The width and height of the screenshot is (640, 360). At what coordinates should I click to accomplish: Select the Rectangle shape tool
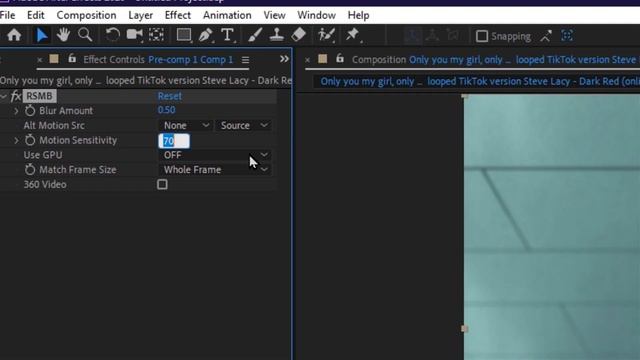184,35
